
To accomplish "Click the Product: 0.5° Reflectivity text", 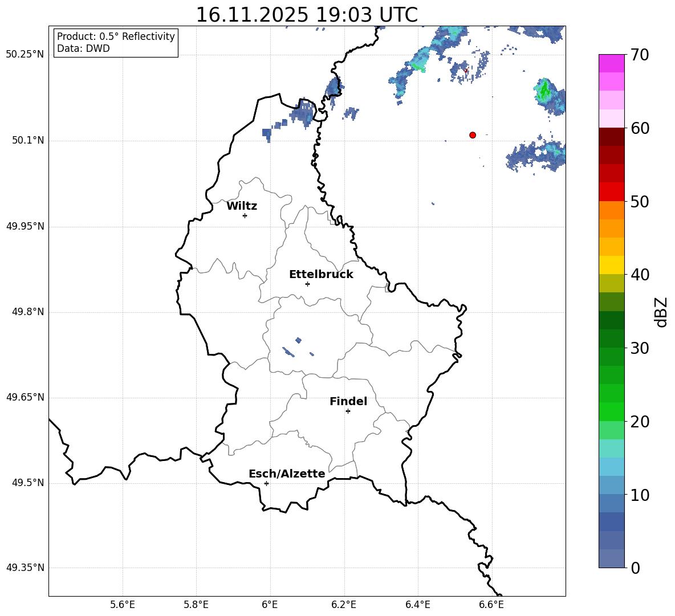I will pyautogui.click(x=116, y=36).
